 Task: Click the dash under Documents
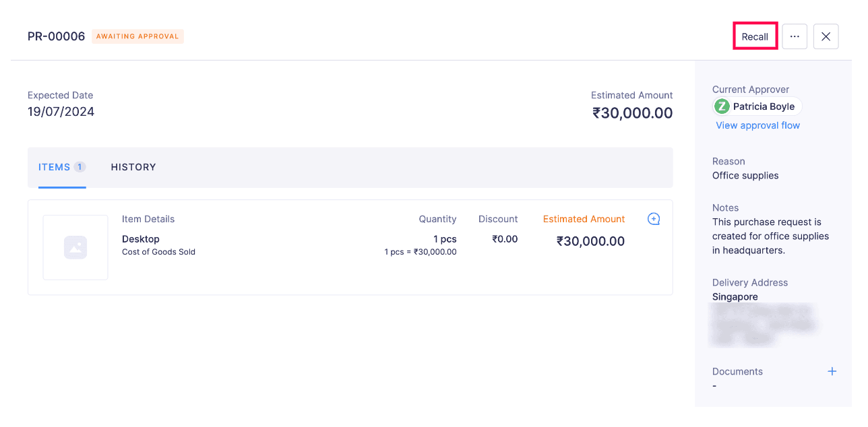point(714,385)
